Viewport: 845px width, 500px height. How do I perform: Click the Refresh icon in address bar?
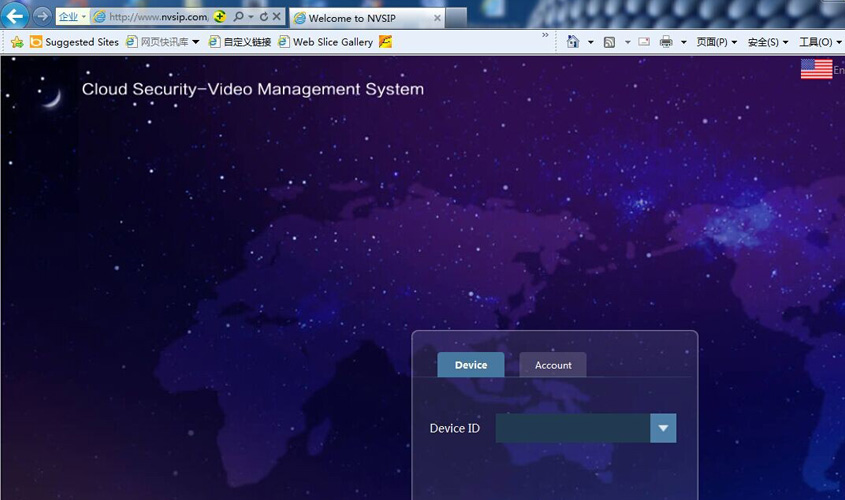click(263, 17)
